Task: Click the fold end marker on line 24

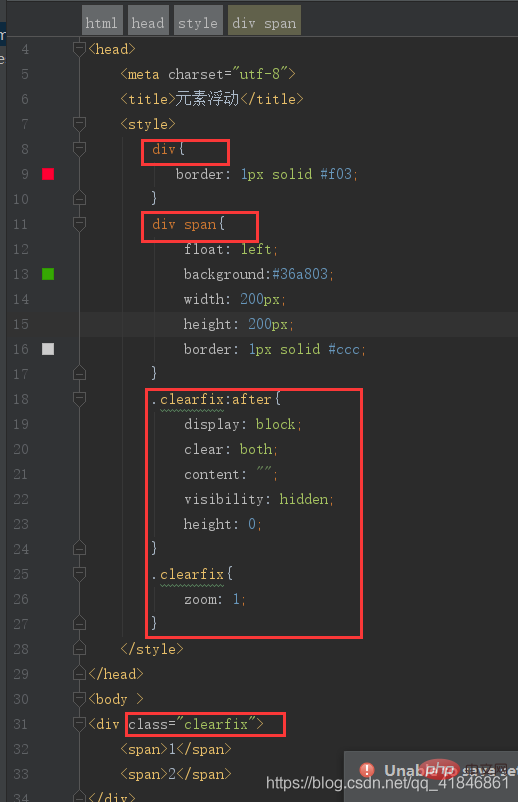Action: pos(79,548)
